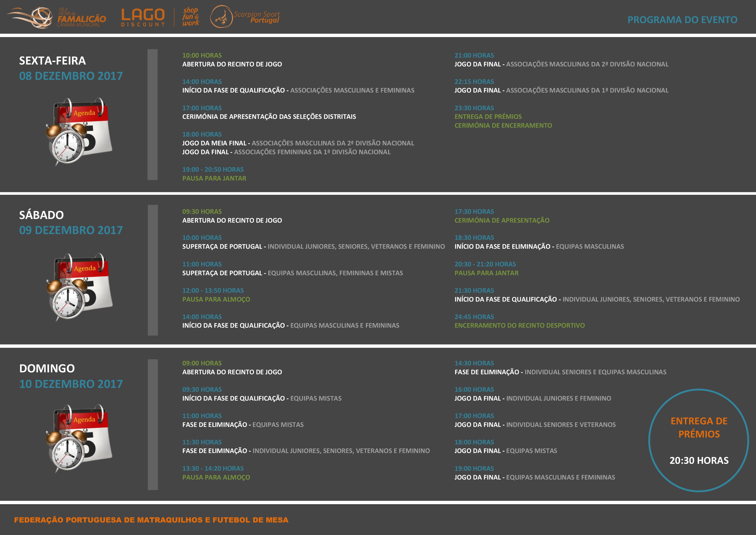This screenshot has width=756, height=535.
Task: Click the Jogo da Meia Final 2ª Divisão line
Action: click(298, 143)
